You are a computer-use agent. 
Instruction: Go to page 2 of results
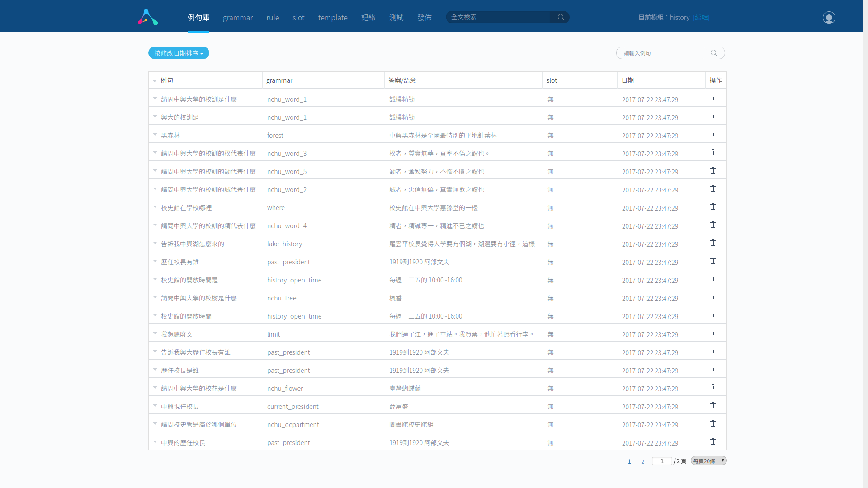pyautogui.click(x=642, y=461)
